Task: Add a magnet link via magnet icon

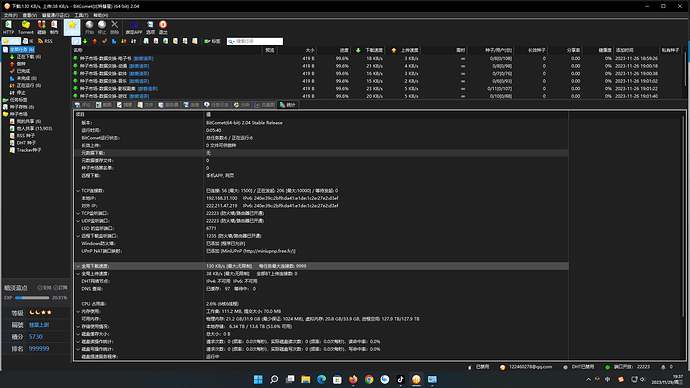Action: 41,27
